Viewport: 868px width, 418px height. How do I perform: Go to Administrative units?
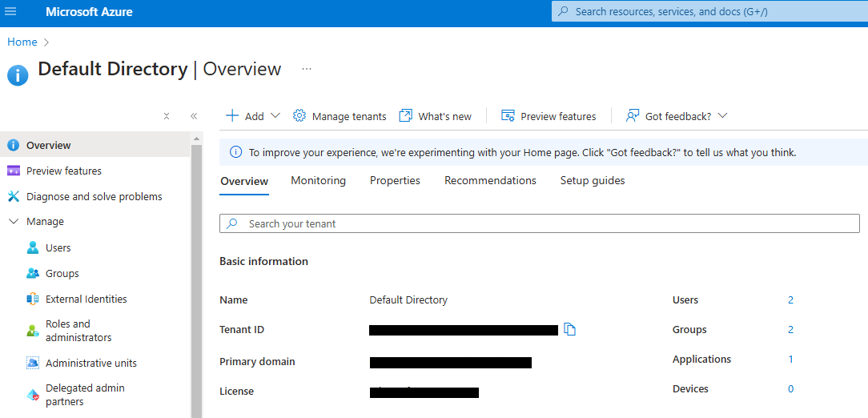pos(90,364)
